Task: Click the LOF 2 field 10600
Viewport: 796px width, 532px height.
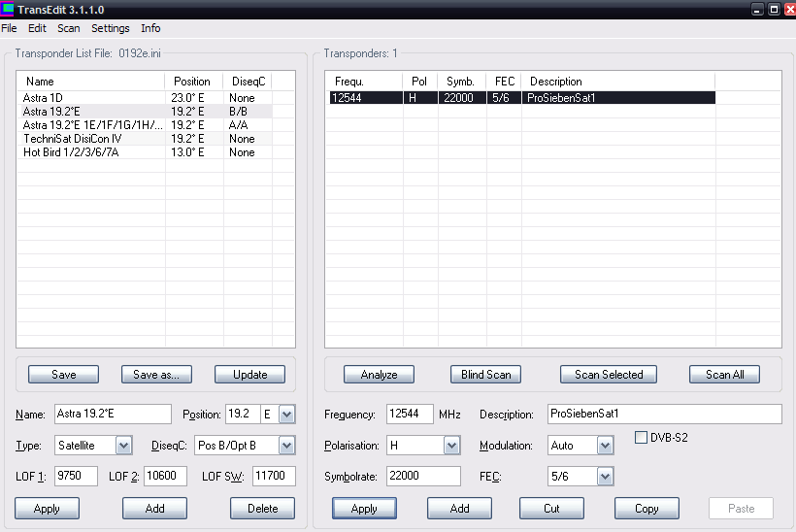Action: click(x=165, y=476)
